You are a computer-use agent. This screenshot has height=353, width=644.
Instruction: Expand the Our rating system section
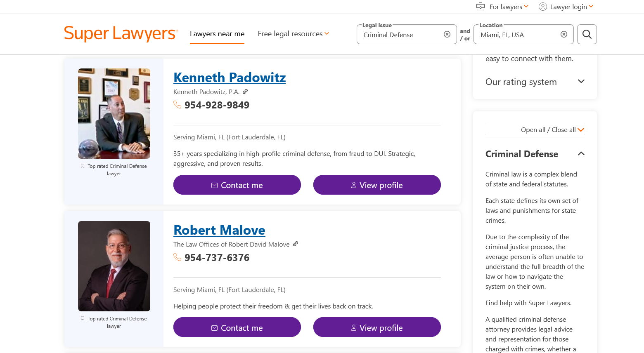(x=581, y=81)
